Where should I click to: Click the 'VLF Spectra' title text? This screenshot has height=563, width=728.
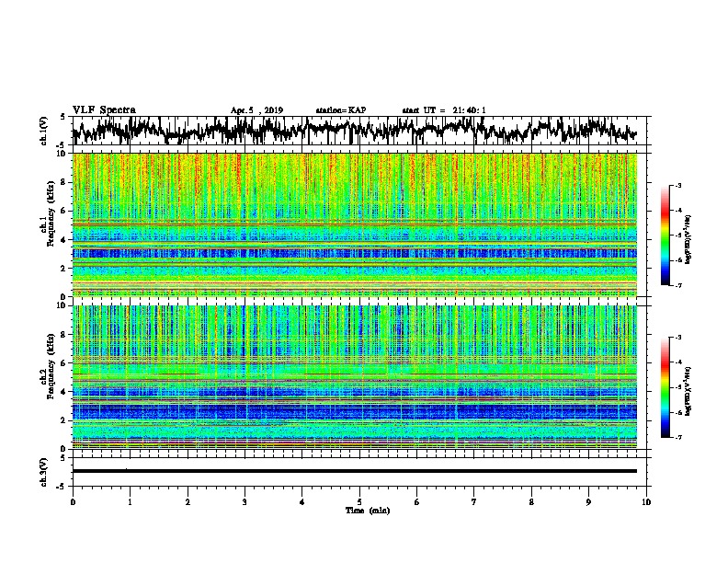pyautogui.click(x=104, y=110)
